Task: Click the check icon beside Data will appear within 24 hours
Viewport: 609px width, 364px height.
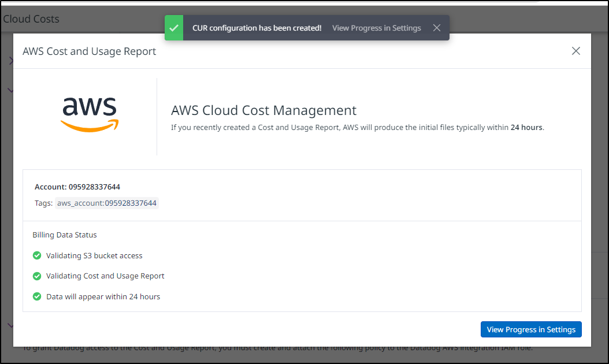Action: 37,296
